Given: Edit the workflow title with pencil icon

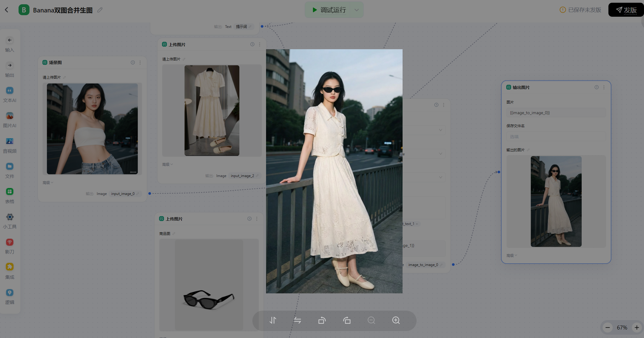Looking at the screenshot, I should (100, 10).
